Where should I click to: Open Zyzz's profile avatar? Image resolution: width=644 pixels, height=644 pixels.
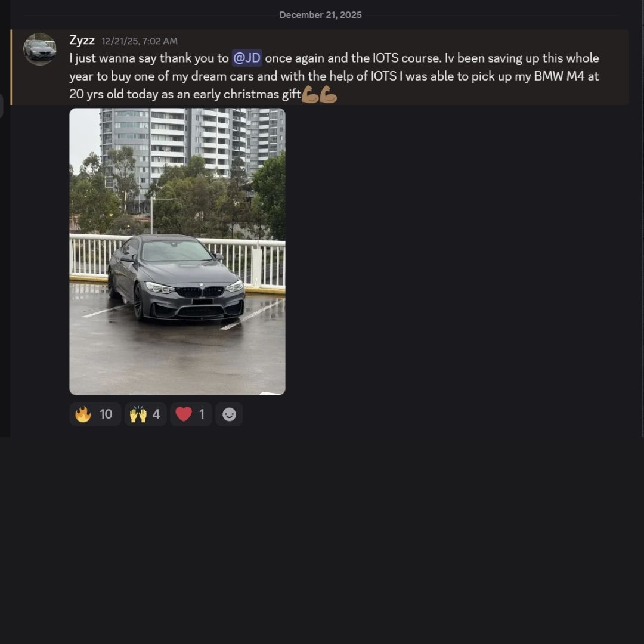pyautogui.click(x=39, y=49)
